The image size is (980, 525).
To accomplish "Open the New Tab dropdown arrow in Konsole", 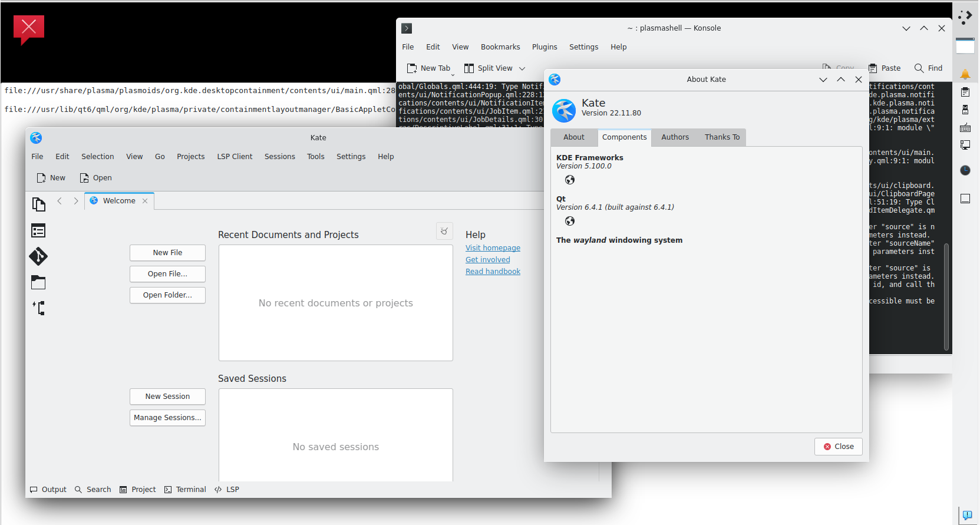I will (x=453, y=74).
